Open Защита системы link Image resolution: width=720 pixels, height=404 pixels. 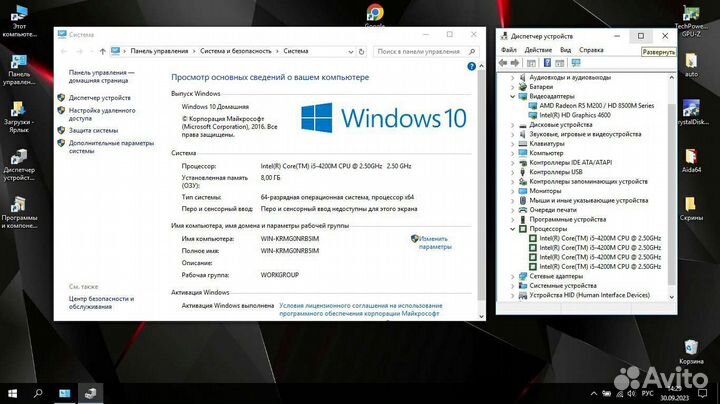coord(93,130)
